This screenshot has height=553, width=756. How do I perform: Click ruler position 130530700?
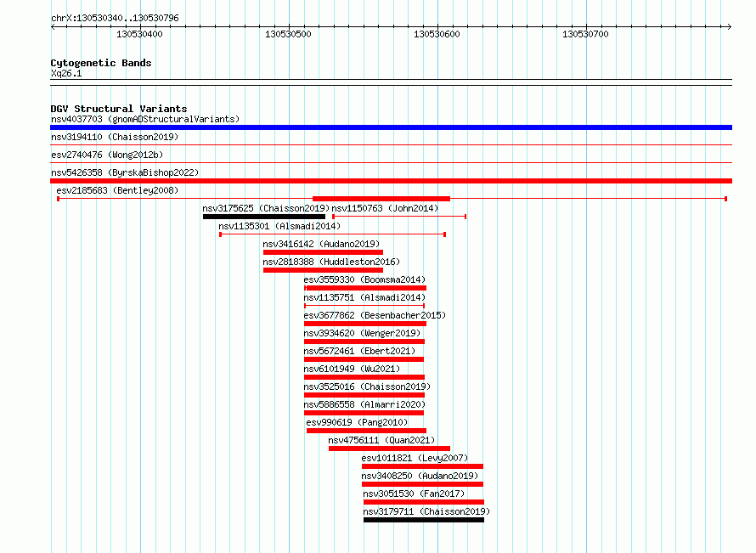[x=585, y=34]
